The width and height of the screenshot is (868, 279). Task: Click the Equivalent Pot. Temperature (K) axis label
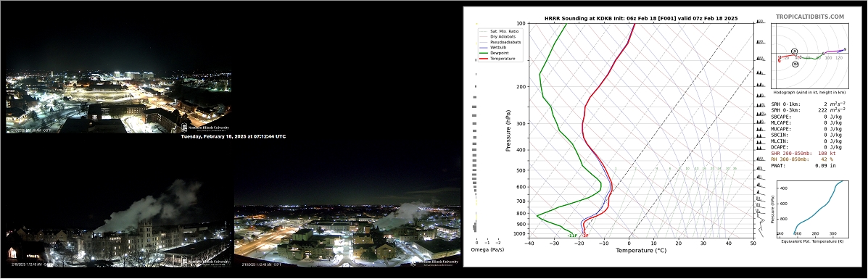tap(813, 241)
